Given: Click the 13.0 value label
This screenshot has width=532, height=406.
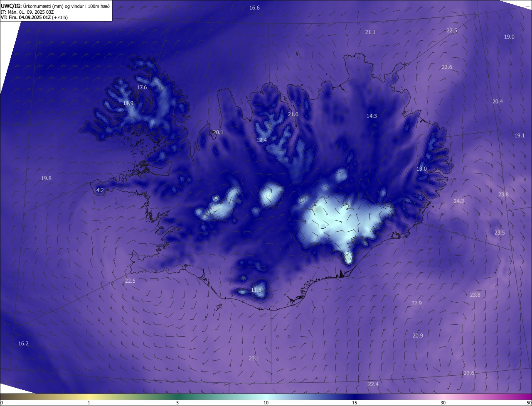Looking at the screenshot, I should click(421, 169).
